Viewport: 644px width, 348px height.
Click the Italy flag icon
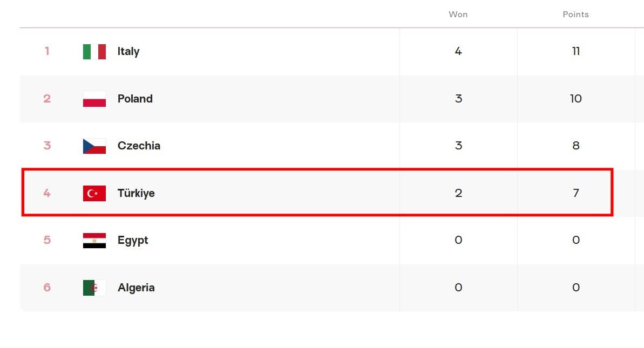coord(94,52)
